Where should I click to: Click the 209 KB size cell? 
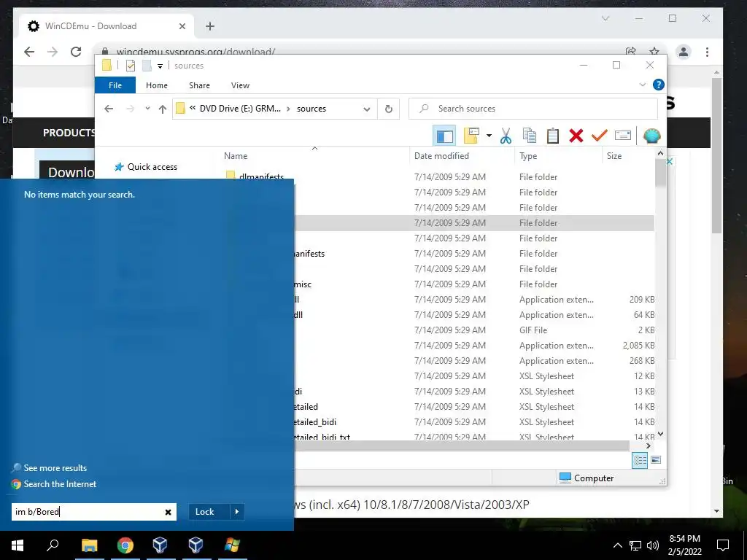[642, 300]
